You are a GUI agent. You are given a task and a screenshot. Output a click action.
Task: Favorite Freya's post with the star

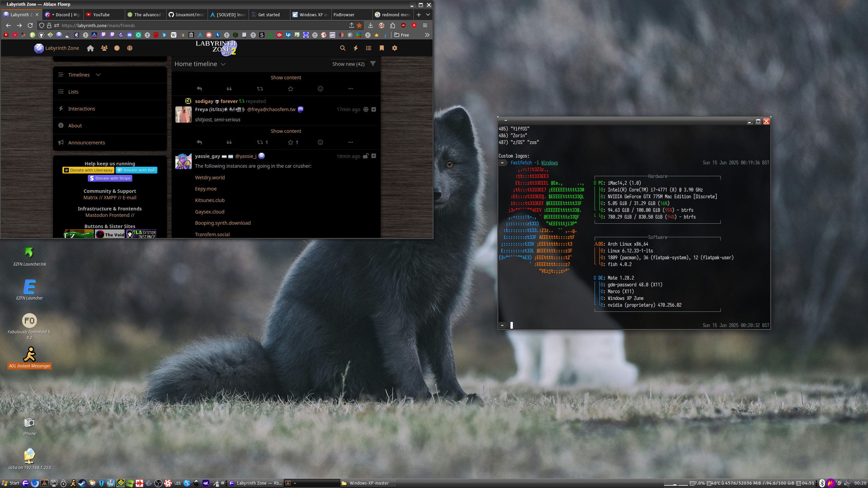tap(291, 142)
